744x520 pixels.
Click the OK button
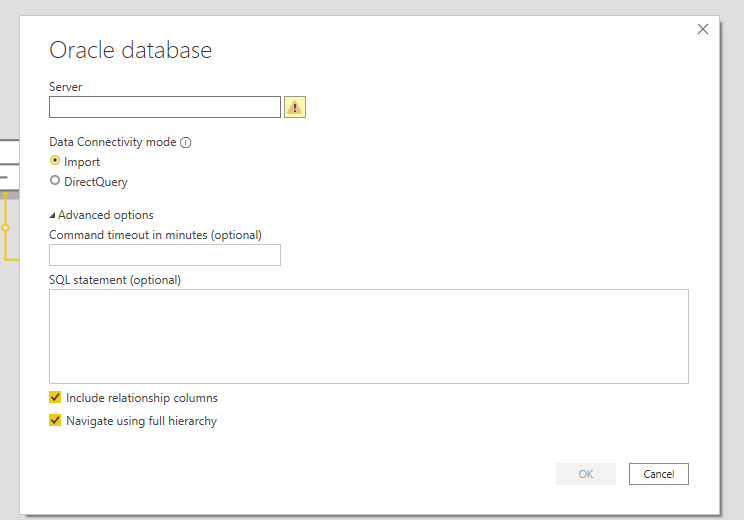coord(586,474)
